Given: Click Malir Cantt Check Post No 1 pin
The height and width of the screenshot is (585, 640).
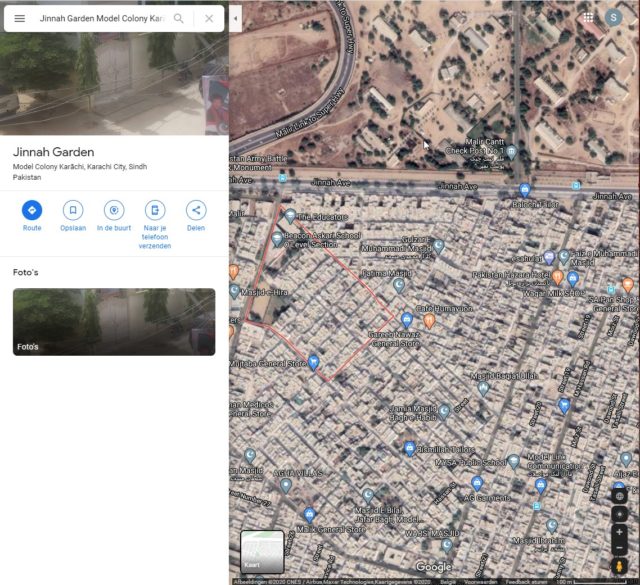Looking at the screenshot, I should [511, 152].
